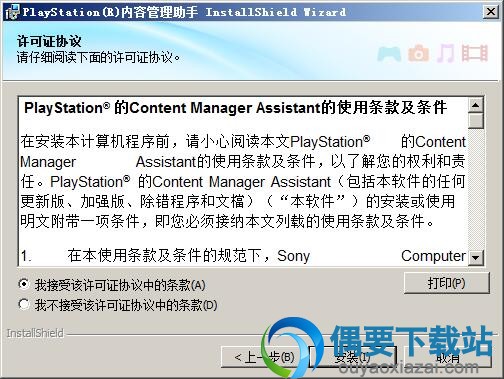
Task: Click the license text scrollbar up arrow
Action: coord(476,105)
